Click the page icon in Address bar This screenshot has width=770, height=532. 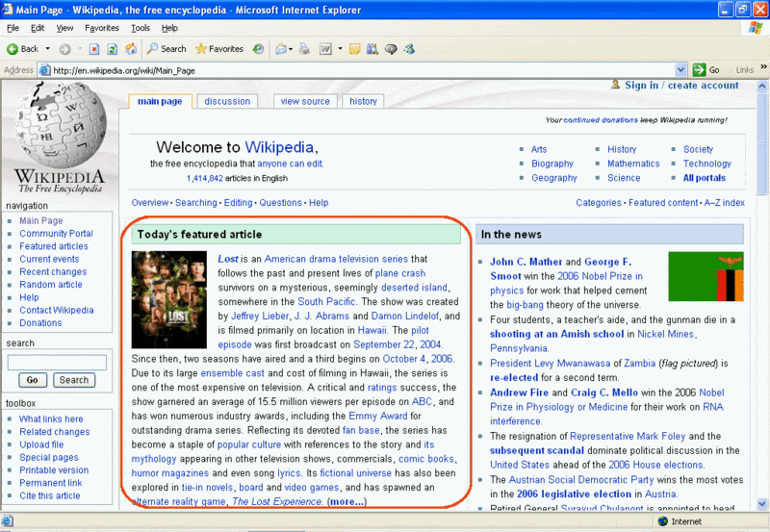pyautogui.click(x=44, y=70)
